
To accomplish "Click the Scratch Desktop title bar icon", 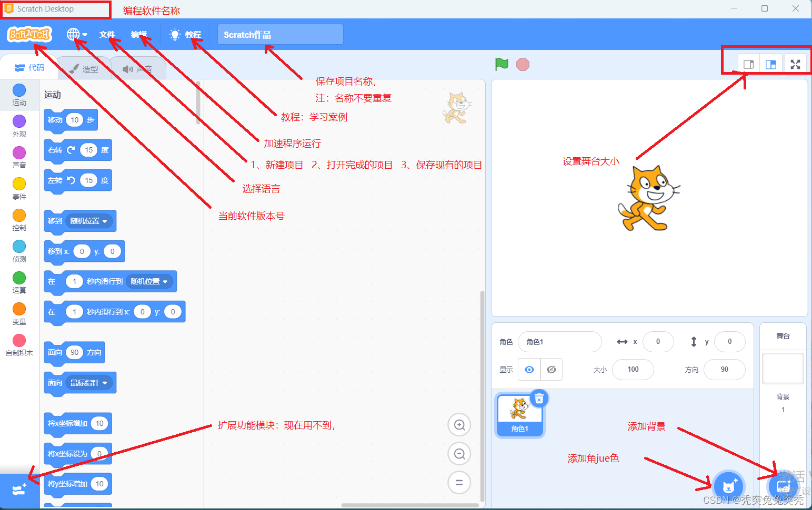I will point(9,8).
